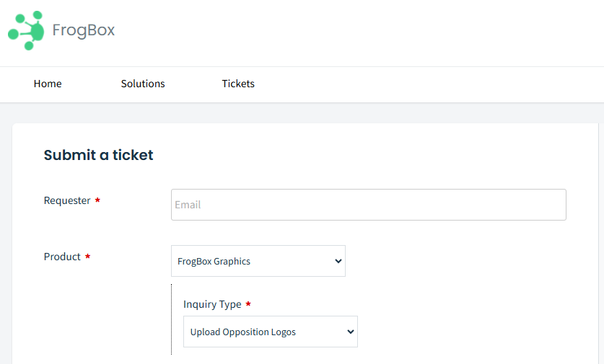Click the "Submit a ticket" heading
The height and width of the screenshot is (364, 604).
tap(98, 155)
